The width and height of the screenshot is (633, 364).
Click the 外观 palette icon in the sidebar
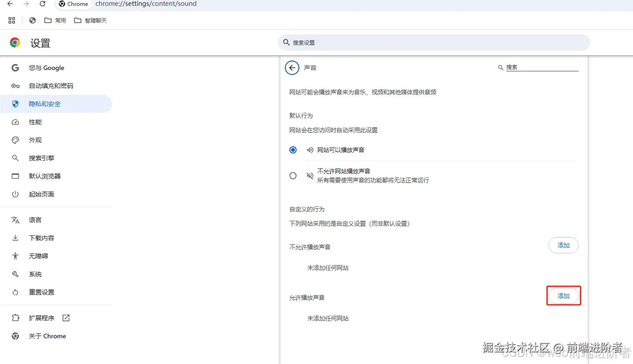tap(15, 140)
